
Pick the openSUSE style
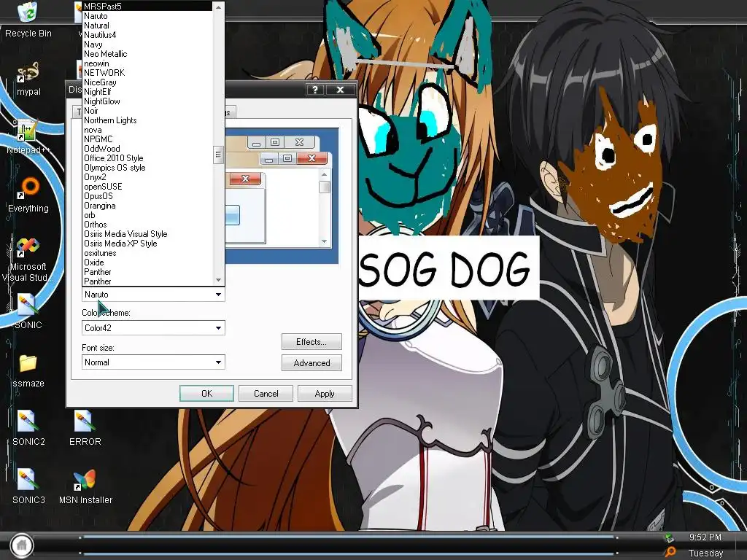point(147,187)
